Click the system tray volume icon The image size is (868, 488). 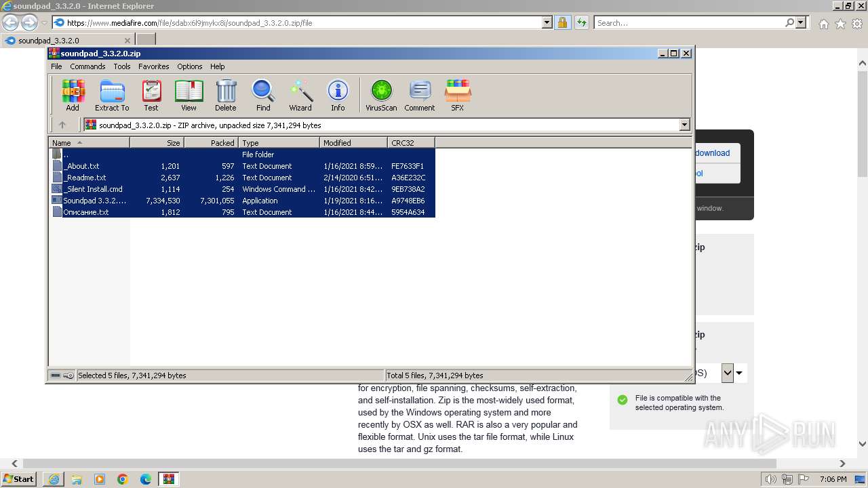(771, 479)
